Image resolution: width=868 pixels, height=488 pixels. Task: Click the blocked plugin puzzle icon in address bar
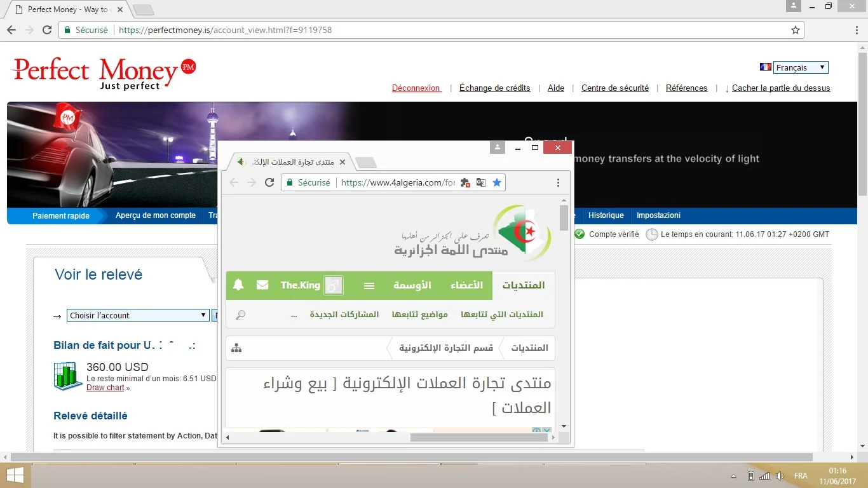pyautogui.click(x=465, y=182)
